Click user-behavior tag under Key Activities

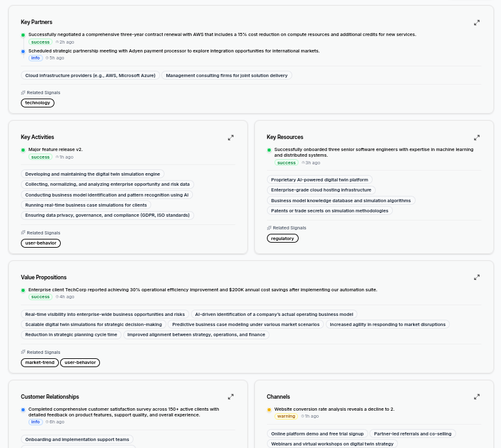40,243
